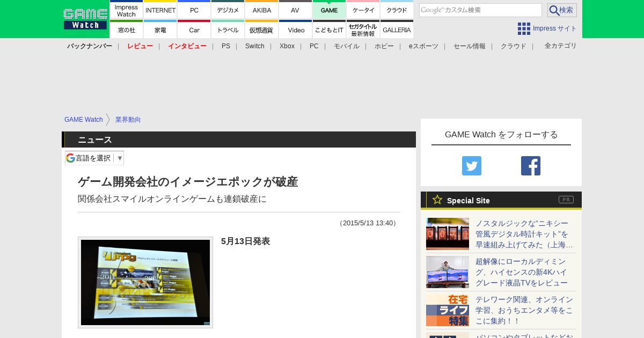This screenshot has width=644, height=338.
Task: Follow GAME Watch on Facebook
Action: 531,166
